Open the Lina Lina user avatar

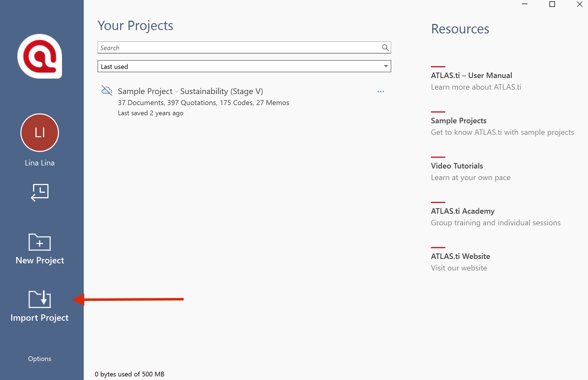click(x=40, y=133)
